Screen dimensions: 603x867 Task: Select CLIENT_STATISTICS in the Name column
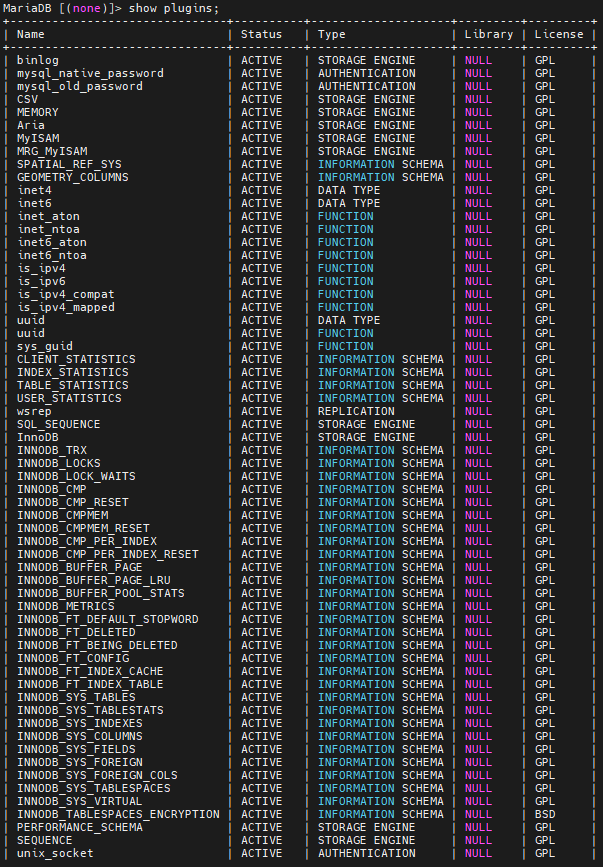[76, 359]
